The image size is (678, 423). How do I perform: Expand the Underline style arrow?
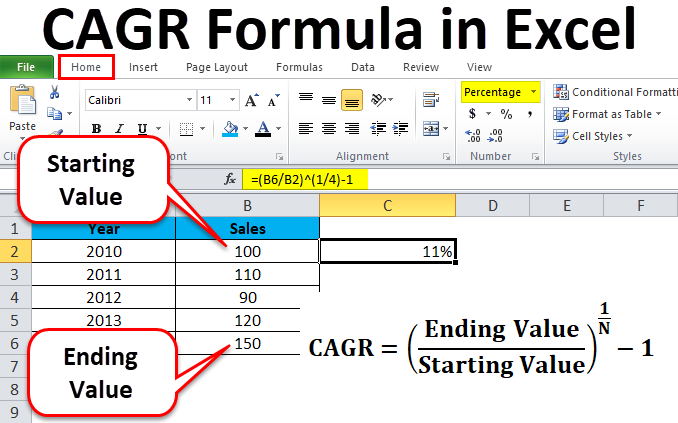click(x=158, y=128)
